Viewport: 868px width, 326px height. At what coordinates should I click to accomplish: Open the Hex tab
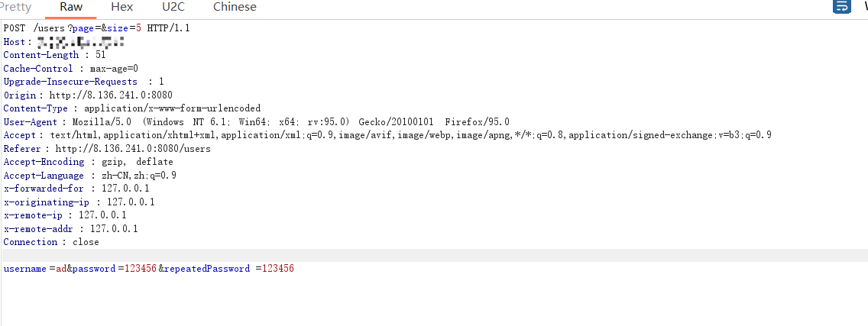pos(121,7)
